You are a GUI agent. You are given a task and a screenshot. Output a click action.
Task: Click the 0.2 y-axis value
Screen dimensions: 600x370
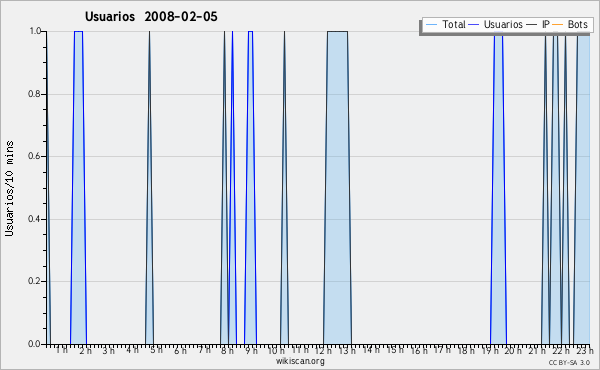34,281
